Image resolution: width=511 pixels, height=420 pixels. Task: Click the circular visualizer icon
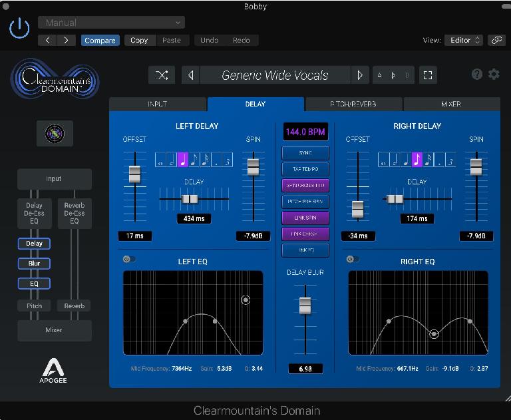(55, 133)
